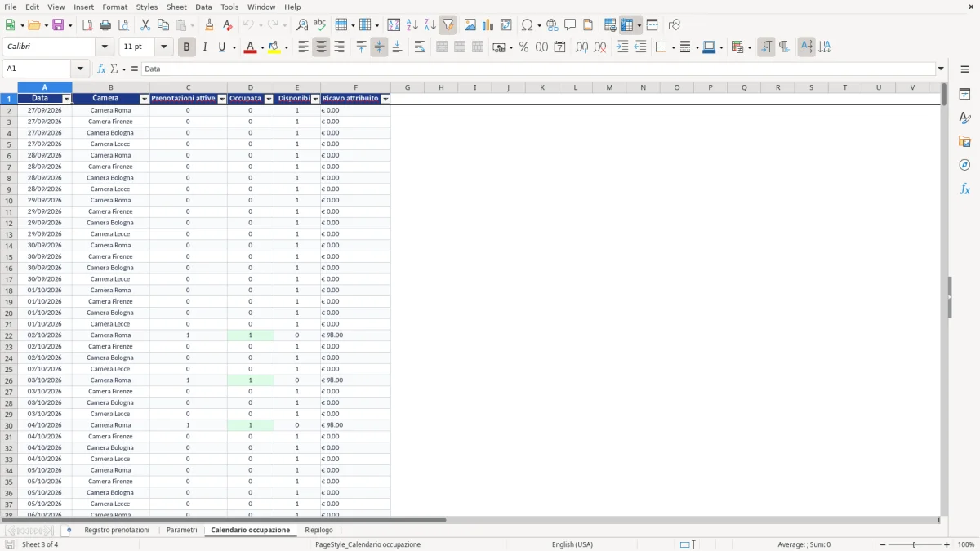Split window icon

coord(653,25)
